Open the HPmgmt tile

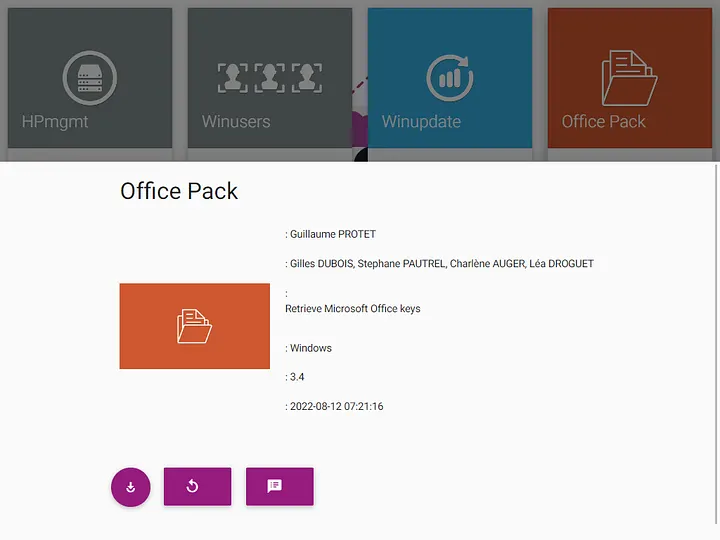[90, 78]
